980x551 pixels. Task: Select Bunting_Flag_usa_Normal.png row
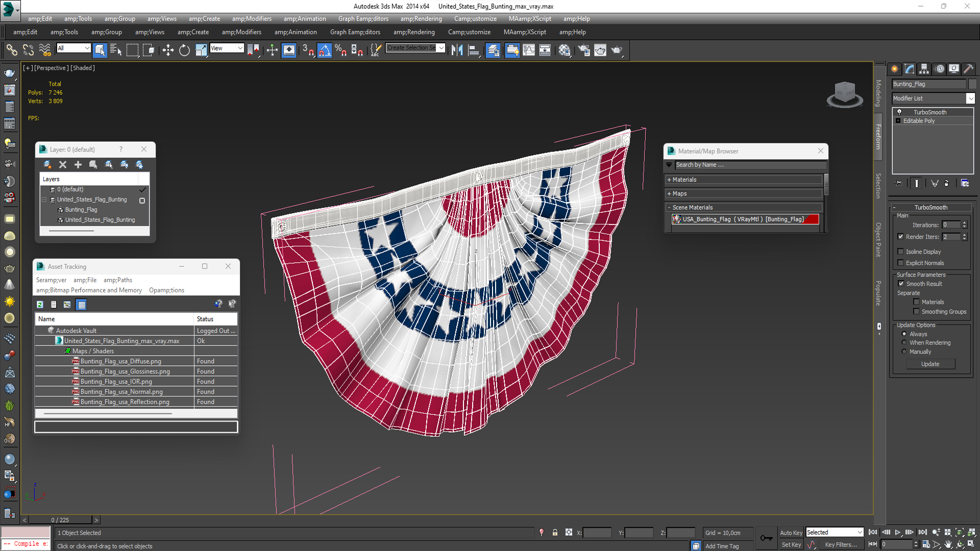click(x=136, y=392)
